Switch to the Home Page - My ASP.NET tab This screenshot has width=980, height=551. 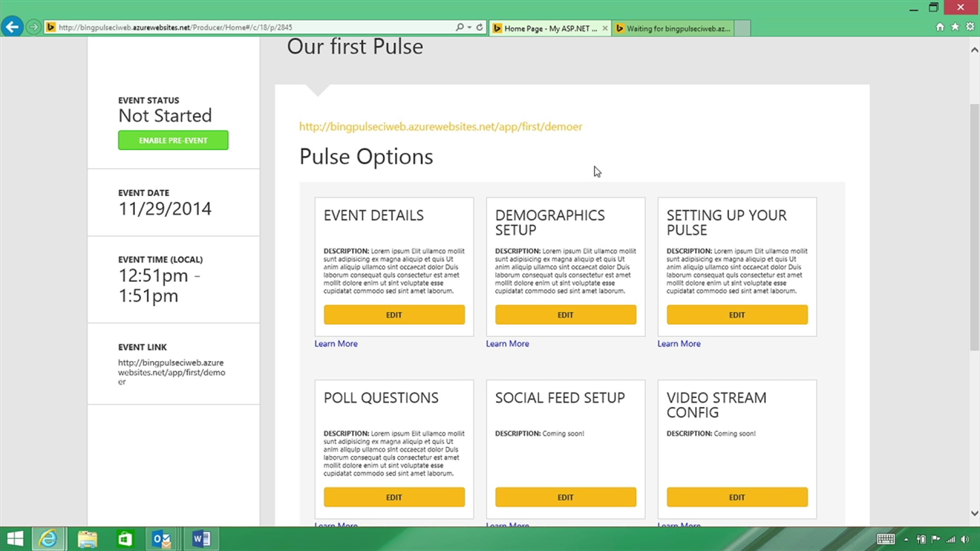[546, 28]
